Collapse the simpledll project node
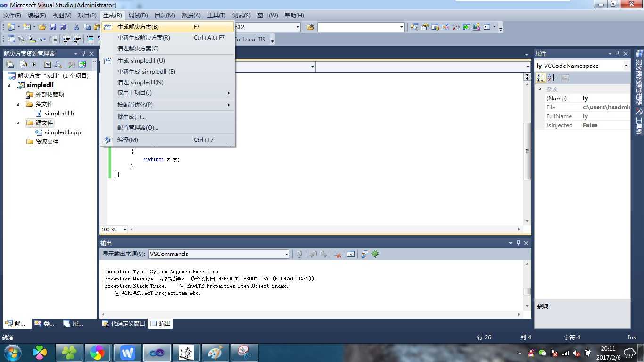Screen dimensions: 644x362 click(x=9, y=85)
